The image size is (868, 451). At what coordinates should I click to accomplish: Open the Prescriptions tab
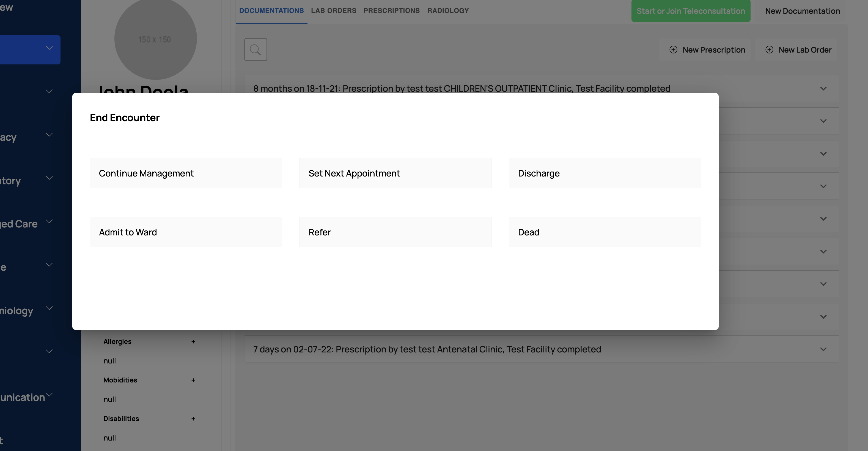[391, 11]
